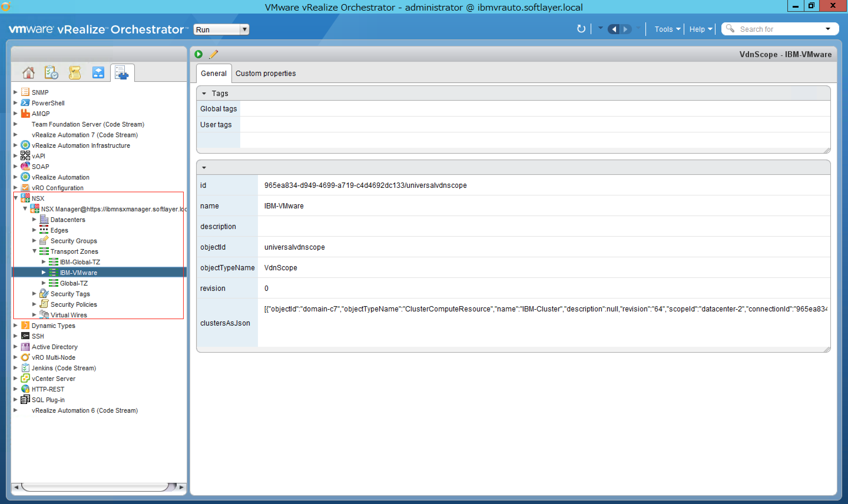Open the Home view house icon
This screenshot has width=848, height=504.
tap(29, 73)
